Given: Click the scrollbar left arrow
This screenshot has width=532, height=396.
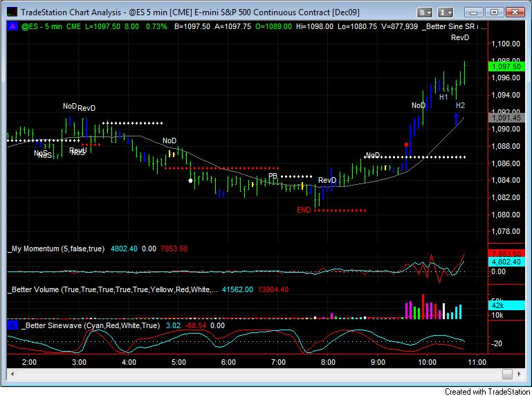Looking at the screenshot, I should 12,374.
